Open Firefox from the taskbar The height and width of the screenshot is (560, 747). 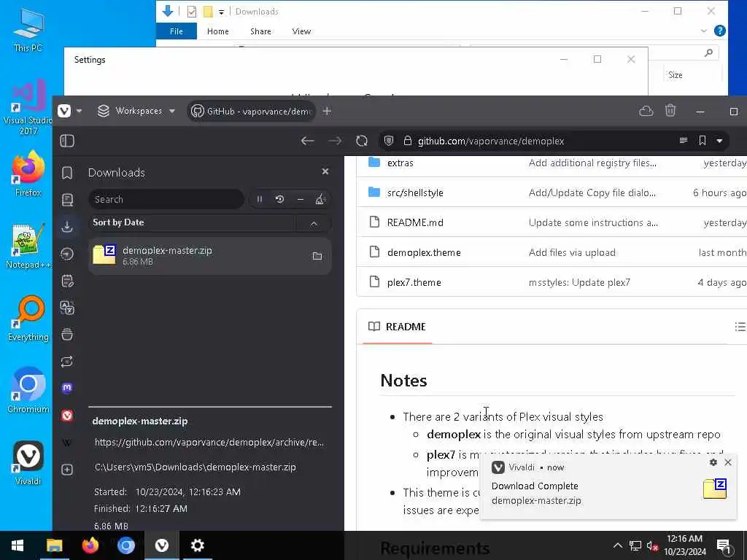(90, 545)
